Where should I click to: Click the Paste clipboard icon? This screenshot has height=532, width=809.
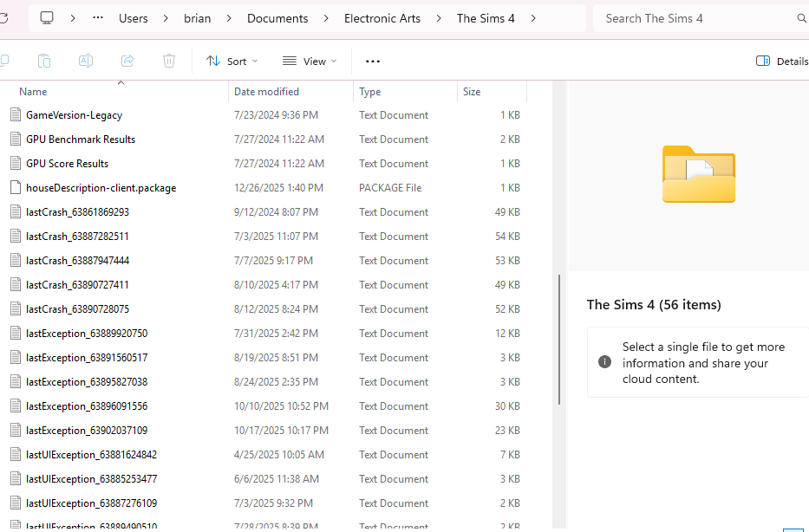44,61
